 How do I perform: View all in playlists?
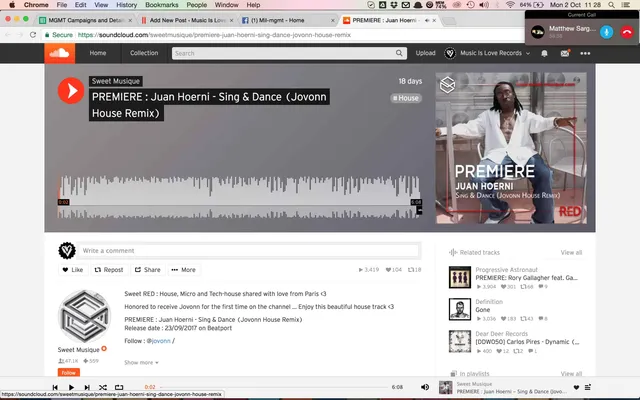pos(571,373)
